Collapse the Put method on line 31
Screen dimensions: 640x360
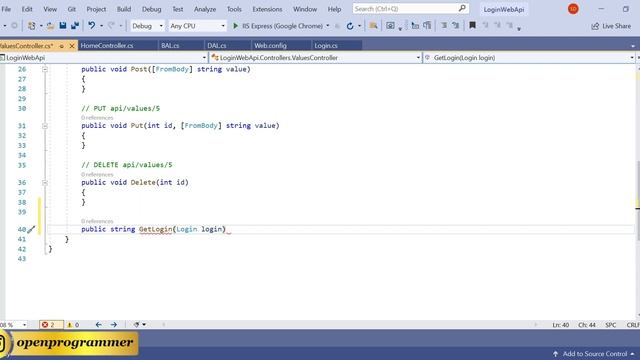tap(45, 126)
